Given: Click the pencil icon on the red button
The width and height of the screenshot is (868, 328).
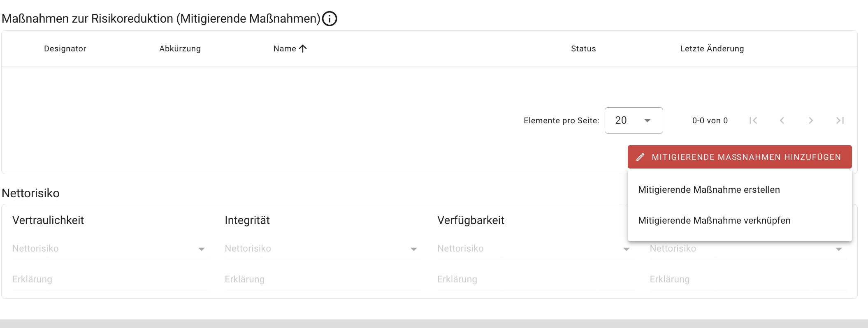Looking at the screenshot, I should point(641,157).
